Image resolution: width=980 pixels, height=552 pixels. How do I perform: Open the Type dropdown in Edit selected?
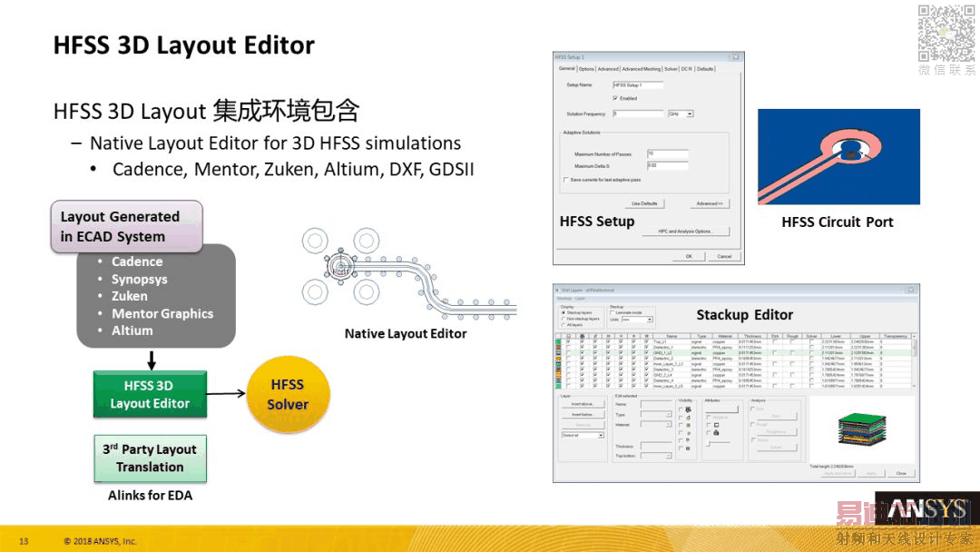(656, 415)
